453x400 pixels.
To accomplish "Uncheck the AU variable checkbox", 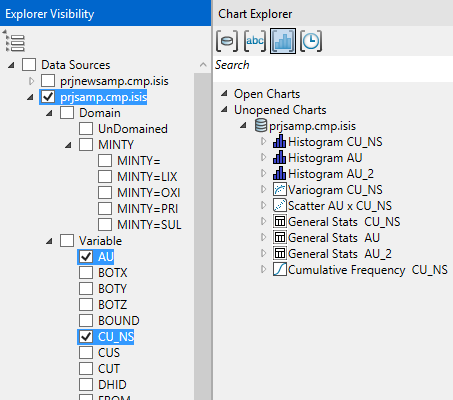I will (86, 257).
